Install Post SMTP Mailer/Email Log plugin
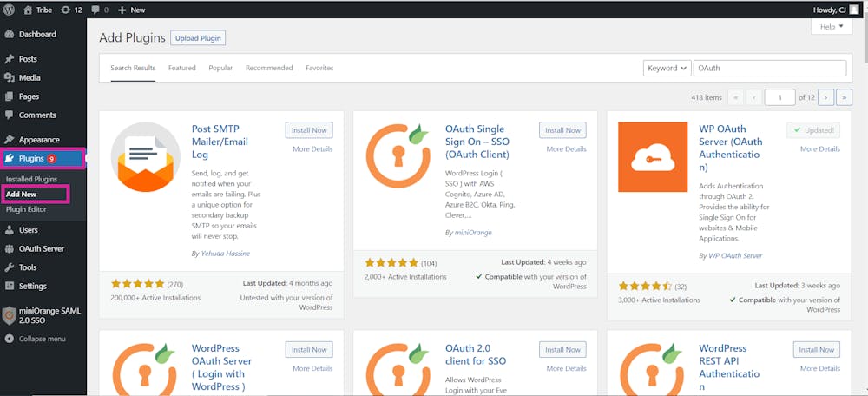This screenshot has width=868, height=396. point(310,130)
